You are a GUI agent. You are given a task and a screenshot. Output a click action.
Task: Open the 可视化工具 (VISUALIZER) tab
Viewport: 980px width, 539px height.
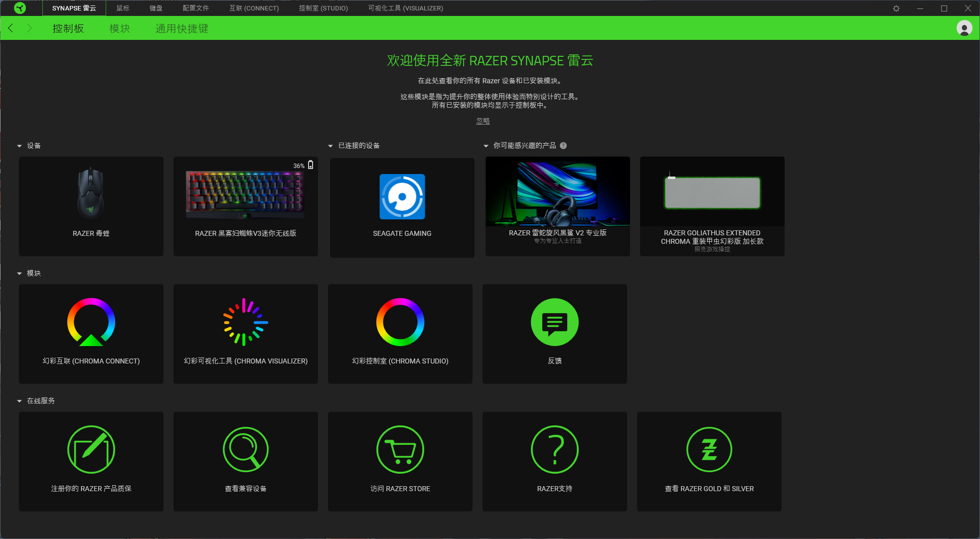406,8
